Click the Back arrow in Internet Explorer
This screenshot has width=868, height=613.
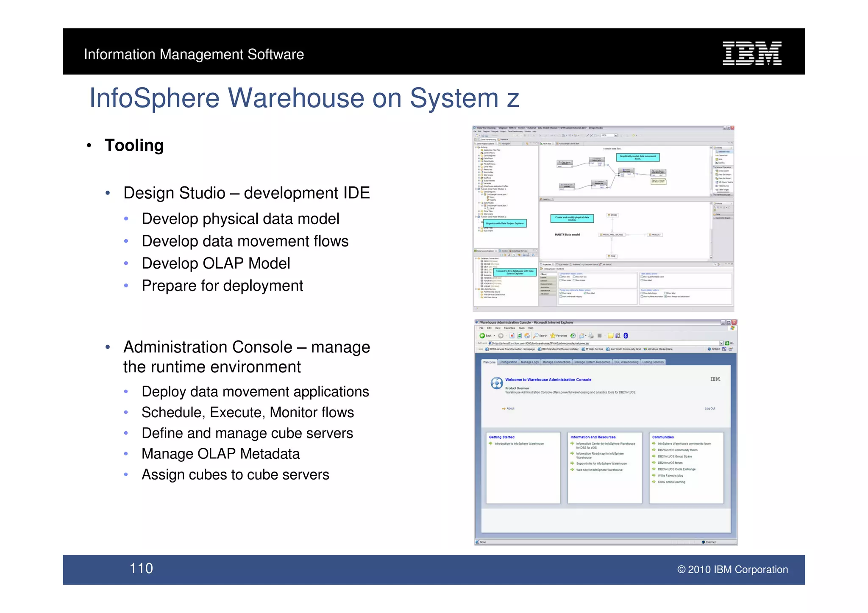pyautogui.click(x=482, y=336)
